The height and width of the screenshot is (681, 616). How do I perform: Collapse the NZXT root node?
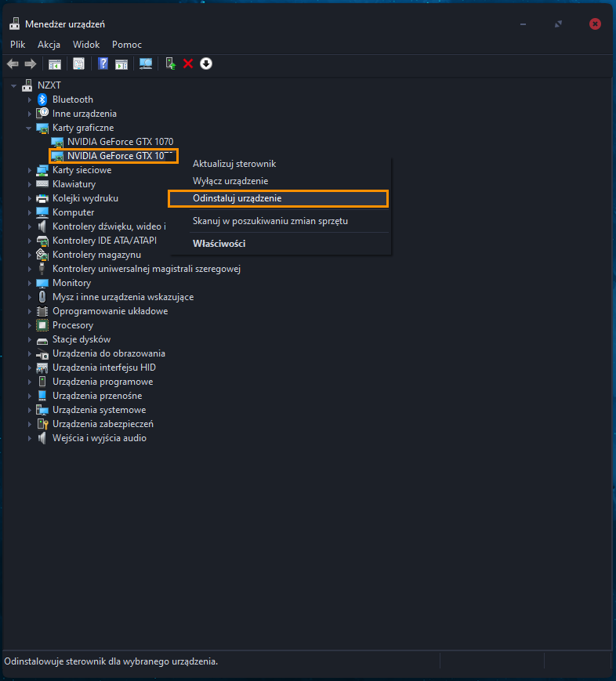(x=14, y=85)
